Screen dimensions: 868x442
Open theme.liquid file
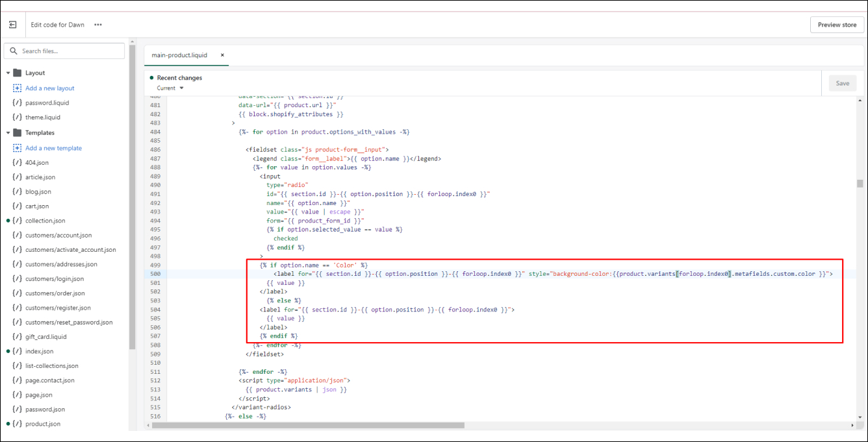[x=44, y=117]
